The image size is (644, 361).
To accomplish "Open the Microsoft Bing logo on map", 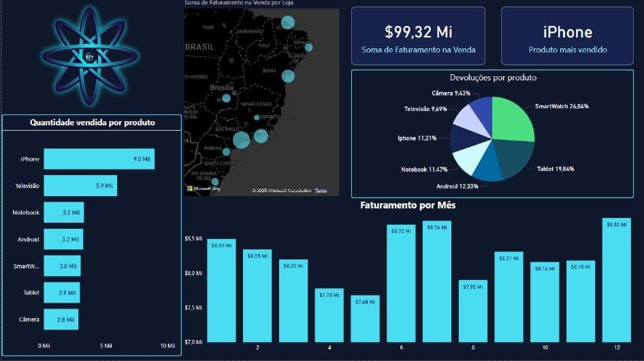I will click(204, 189).
